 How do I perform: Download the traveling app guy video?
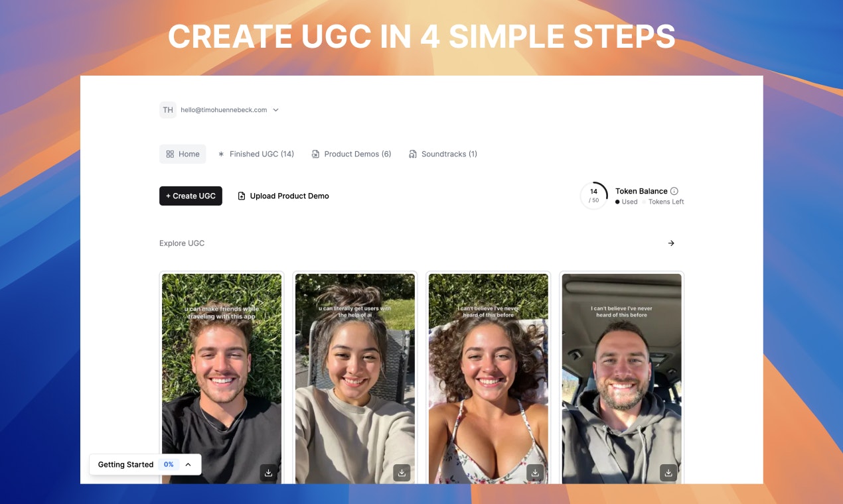(x=268, y=473)
